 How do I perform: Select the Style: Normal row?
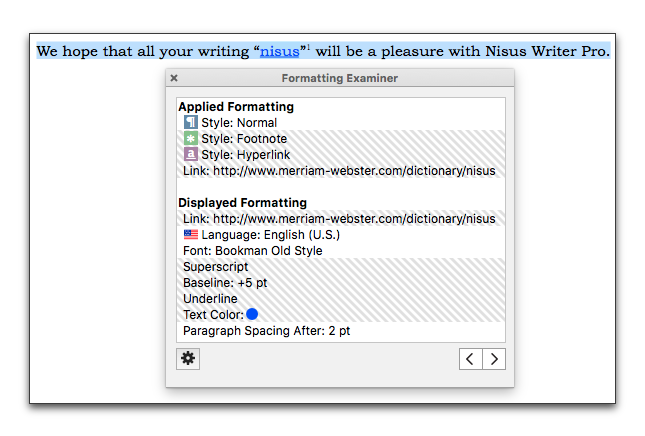pos(341,123)
